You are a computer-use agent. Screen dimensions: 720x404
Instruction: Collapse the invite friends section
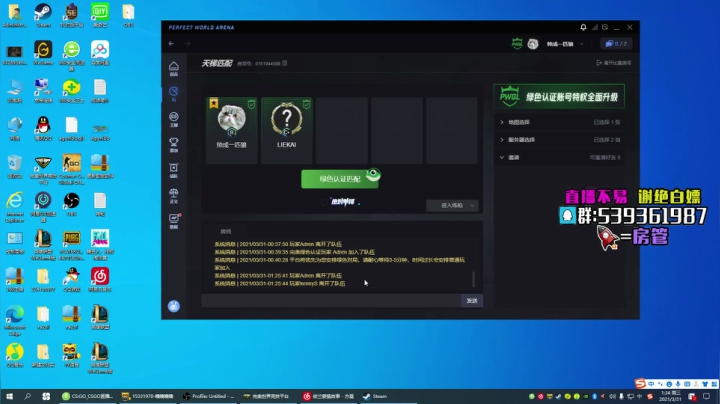(559, 157)
